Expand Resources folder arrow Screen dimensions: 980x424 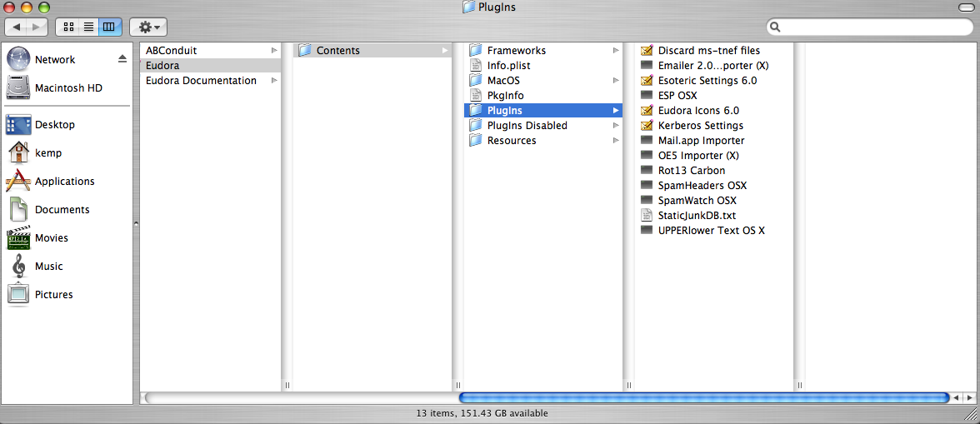pyautogui.click(x=616, y=140)
